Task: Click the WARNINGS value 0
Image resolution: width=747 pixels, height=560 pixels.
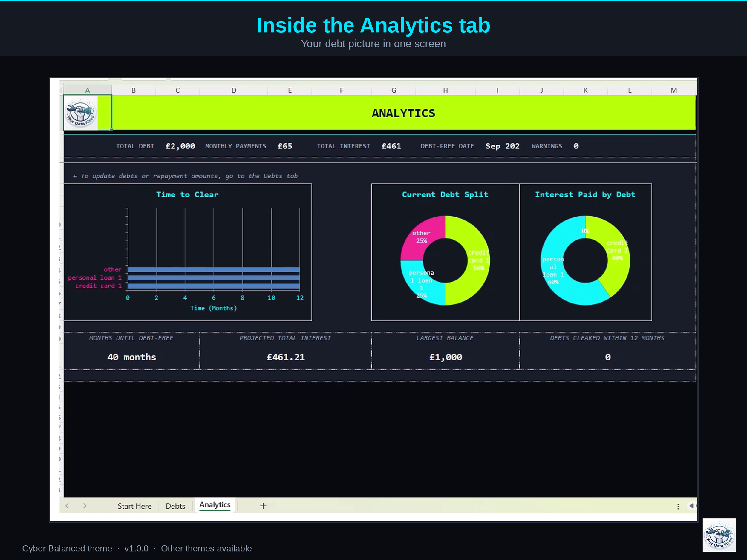Action: (576, 146)
